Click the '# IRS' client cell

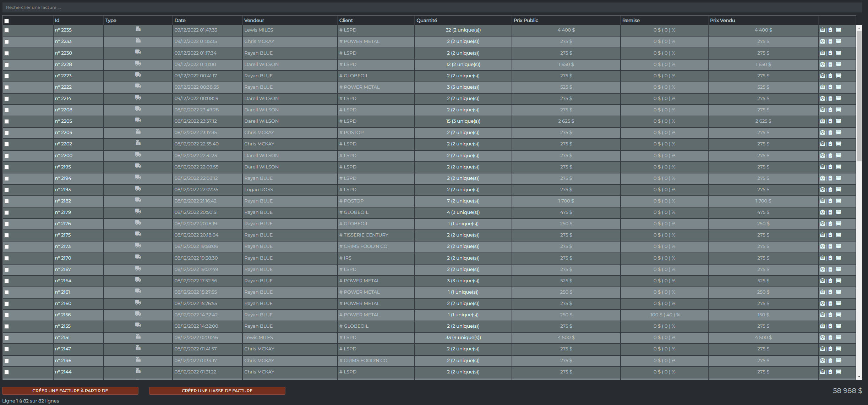(x=376, y=258)
